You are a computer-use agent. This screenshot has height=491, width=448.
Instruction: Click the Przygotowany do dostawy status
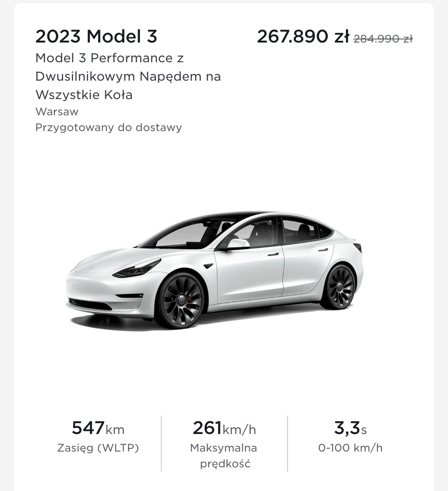tap(109, 128)
